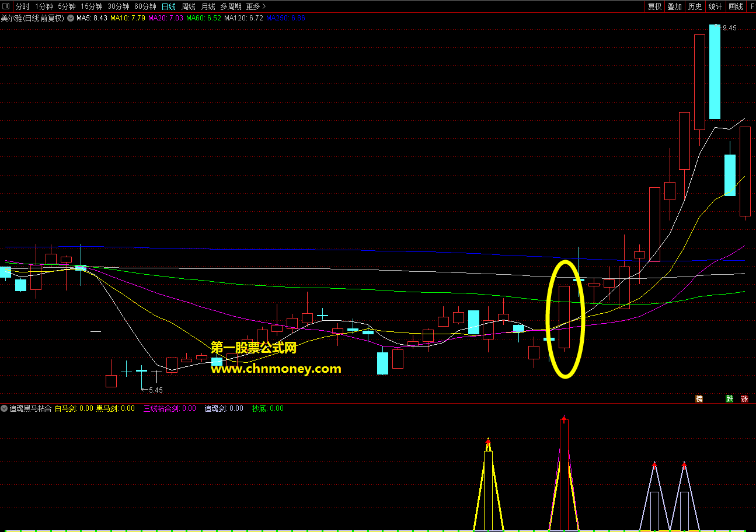This screenshot has height=532, width=756.
Task: Click the 叠加 overlay button
Action: pyautogui.click(x=675, y=6)
